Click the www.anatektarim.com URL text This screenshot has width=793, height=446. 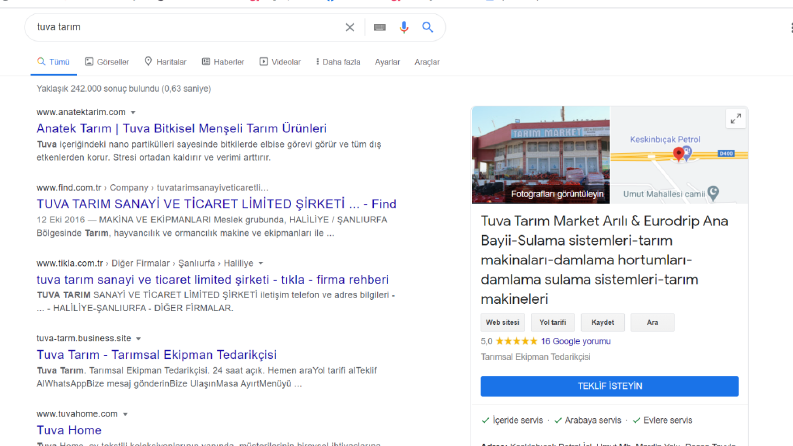81,112
